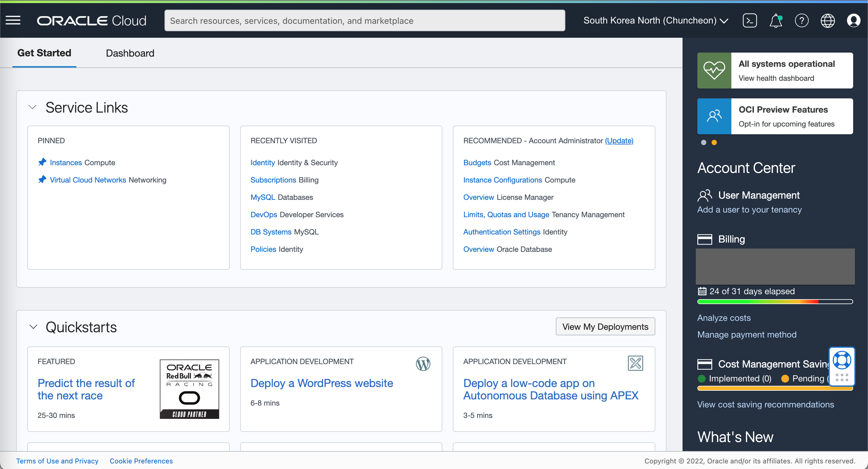Open Deploy a WordPress website quickstart
The width and height of the screenshot is (868, 469).
pyautogui.click(x=322, y=383)
